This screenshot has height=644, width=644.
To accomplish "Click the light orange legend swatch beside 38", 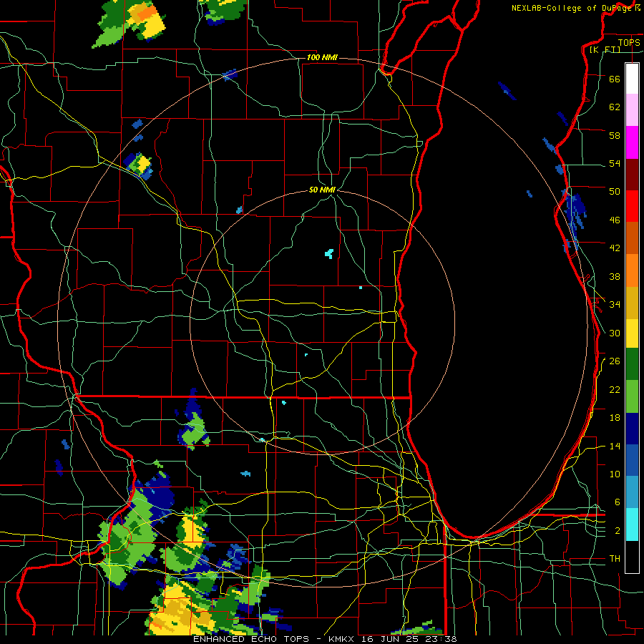I will [x=632, y=270].
